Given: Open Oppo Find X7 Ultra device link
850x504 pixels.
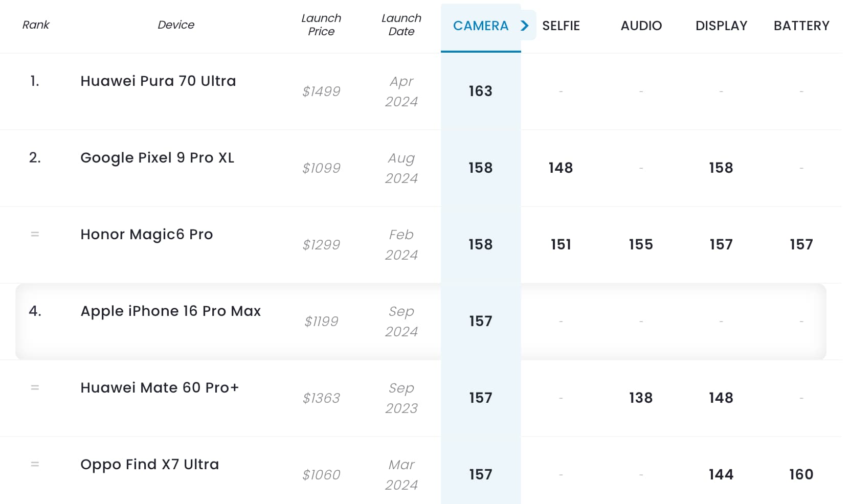Looking at the screenshot, I should click(149, 464).
